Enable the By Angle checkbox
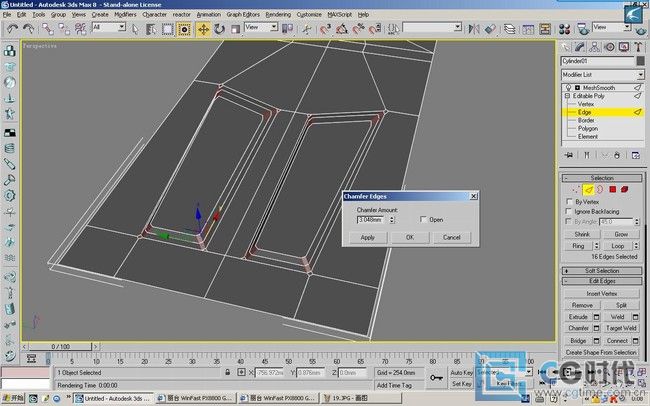650x406 pixels. 569,221
